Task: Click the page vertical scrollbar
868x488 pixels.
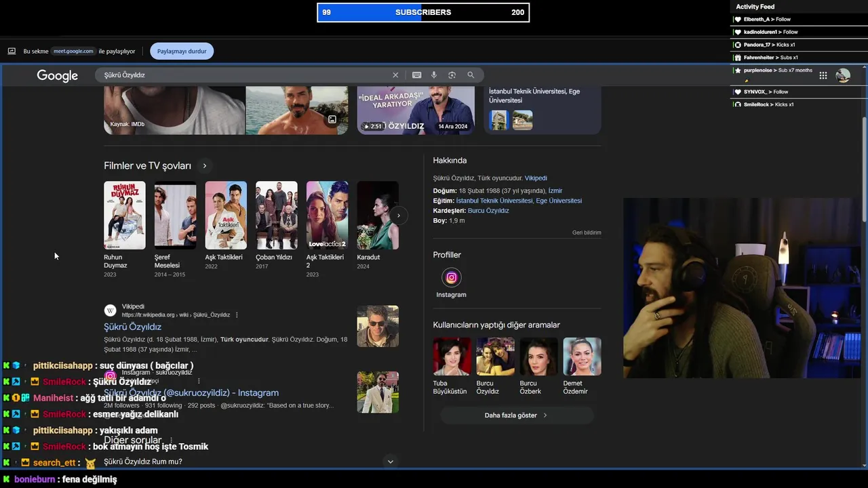Action: pyautogui.click(x=864, y=169)
